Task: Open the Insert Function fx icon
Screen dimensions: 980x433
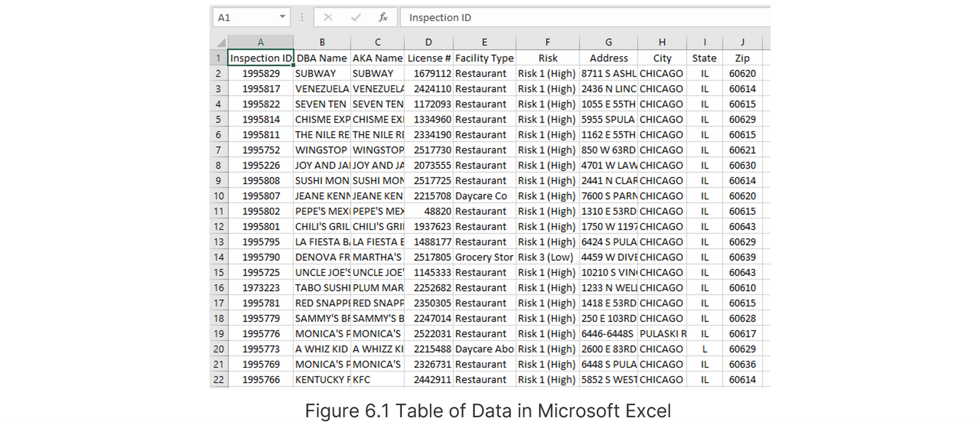Action: [x=383, y=18]
